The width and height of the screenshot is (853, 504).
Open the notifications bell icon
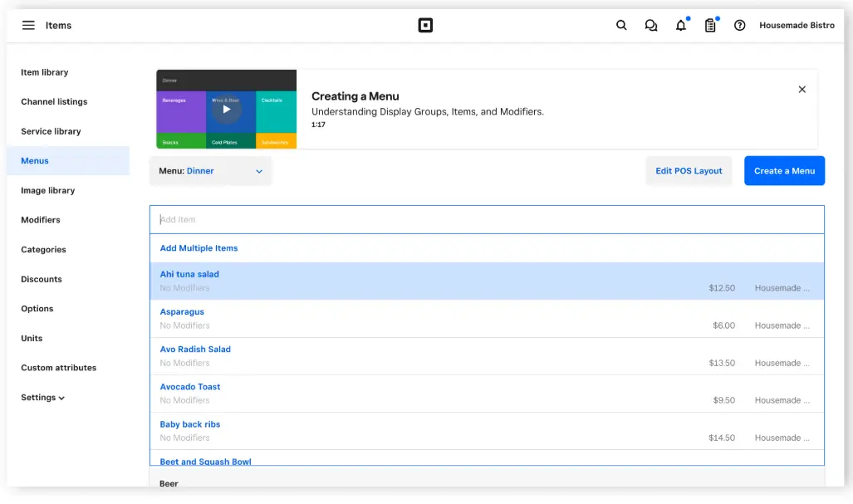coord(681,25)
